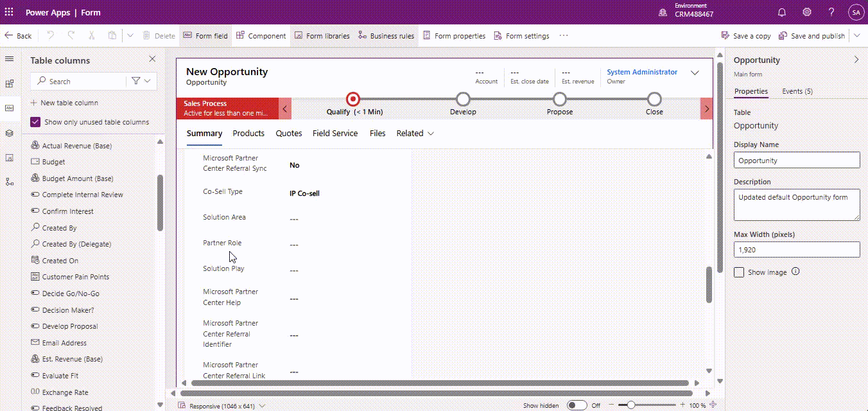Screen dimensions: 868x411
Task: Uncheck Show only unused table columns
Action: pos(35,122)
